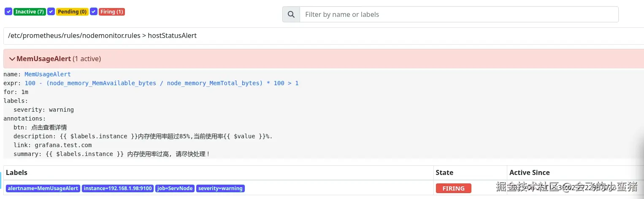Open the memory expression query link
Image resolution: width=644 pixels, height=199 pixels.
coord(162,83)
